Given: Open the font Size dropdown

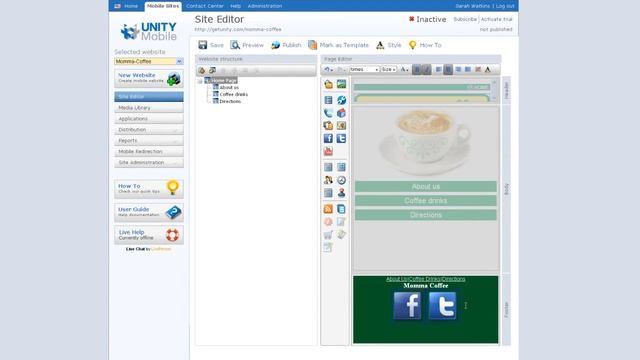Looking at the screenshot, I should click(388, 69).
